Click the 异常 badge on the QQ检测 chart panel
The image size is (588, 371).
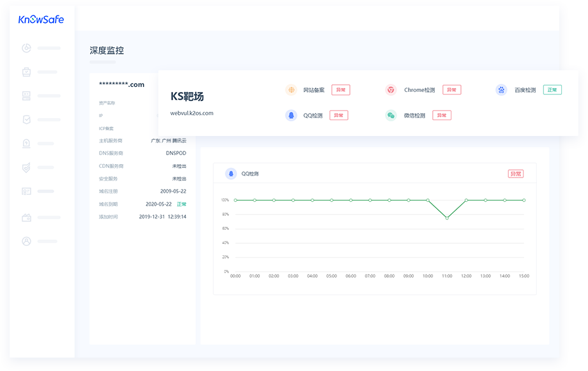point(515,173)
